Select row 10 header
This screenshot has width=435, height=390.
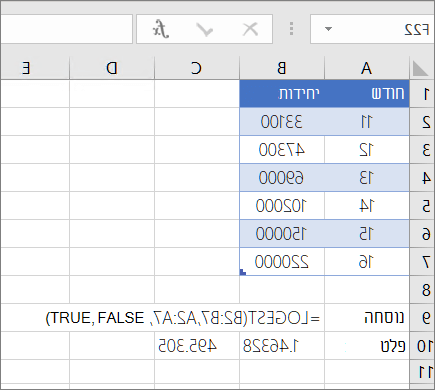[x=422, y=346]
